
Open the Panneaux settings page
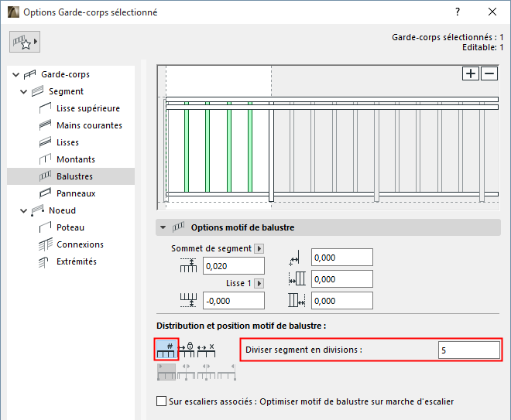click(x=76, y=193)
